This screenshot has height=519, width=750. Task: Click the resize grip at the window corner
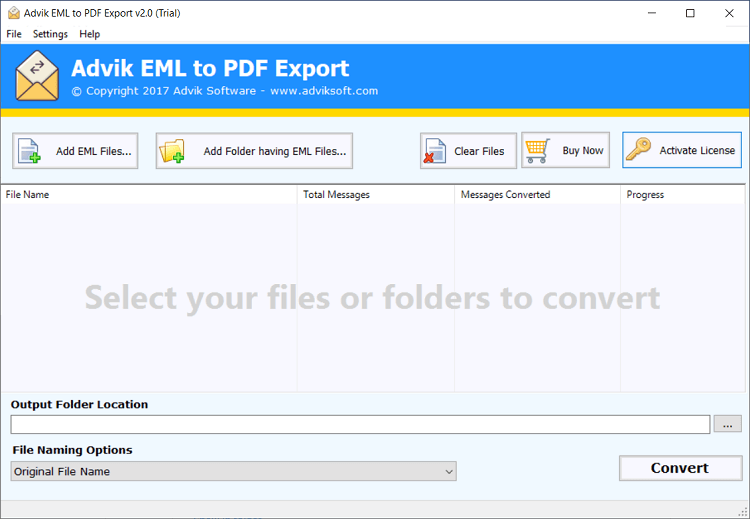(743, 512)
